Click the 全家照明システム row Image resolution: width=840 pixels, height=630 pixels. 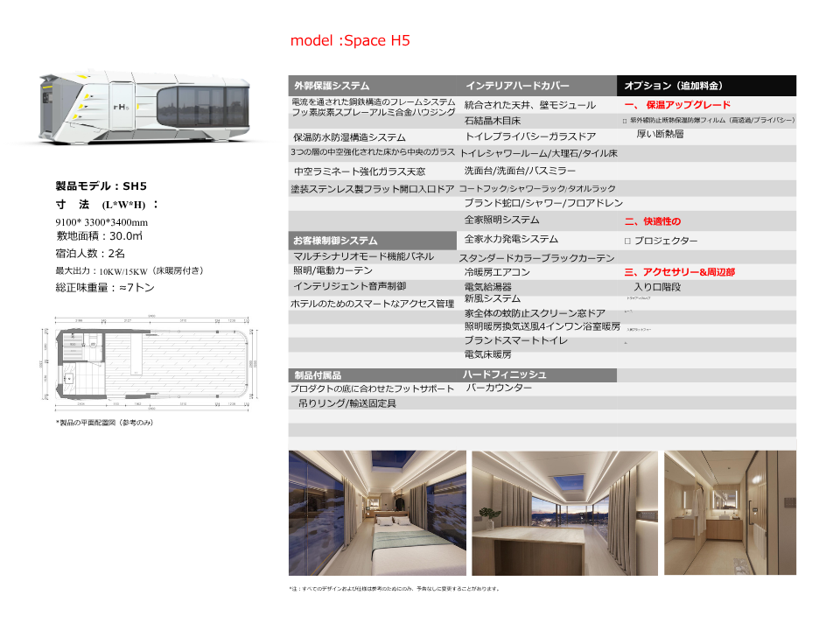pyautogui.click(x=501, y=220)
